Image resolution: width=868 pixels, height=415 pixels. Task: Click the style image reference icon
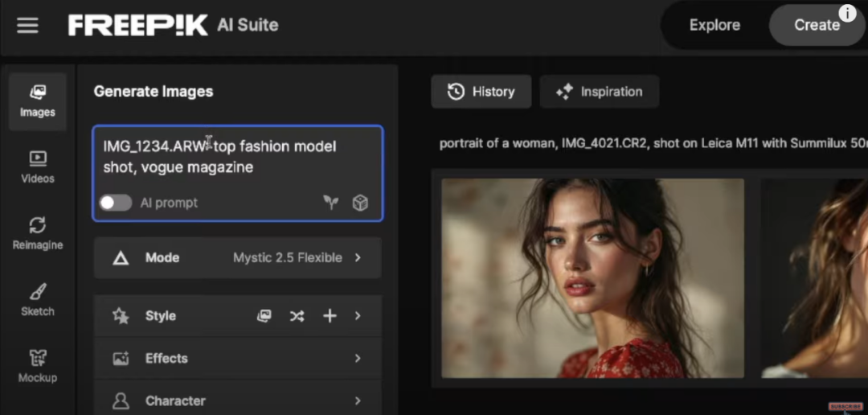click(x=264, y=316)
